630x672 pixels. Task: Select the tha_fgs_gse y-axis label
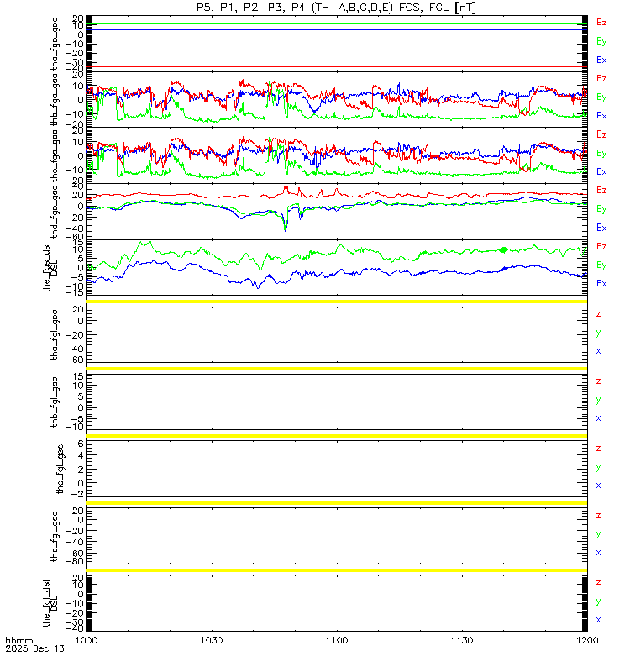coord(55,44)
